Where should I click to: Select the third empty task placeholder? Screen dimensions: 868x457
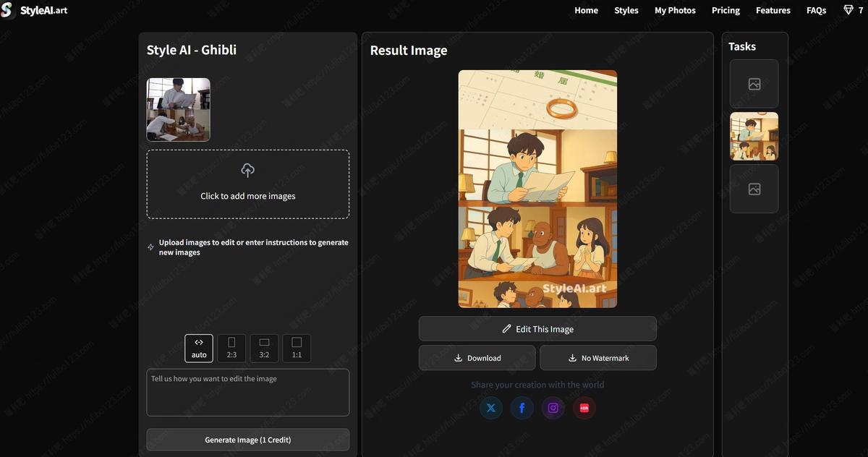(754, 189)
